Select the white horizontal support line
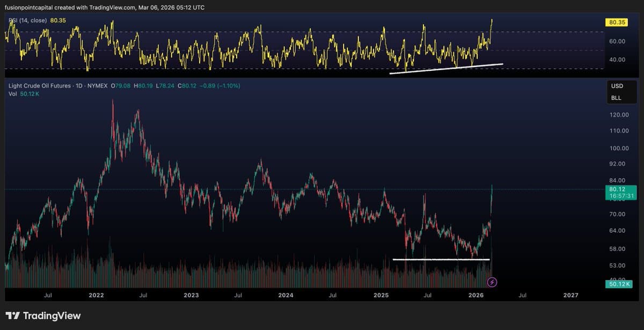The image size is (644, 330). (440, 259)
